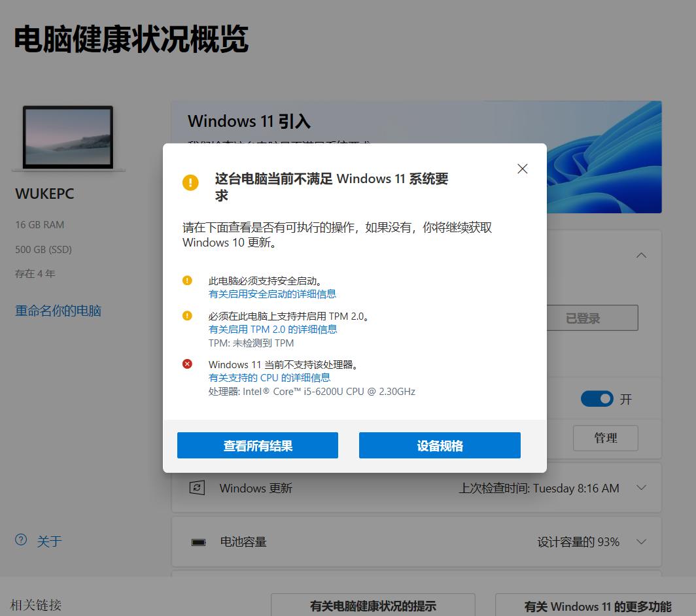The height and width of the screenshot is (616, 696).
Task: Click the 查看所有结果 button
Action: [x=257, y=445]
